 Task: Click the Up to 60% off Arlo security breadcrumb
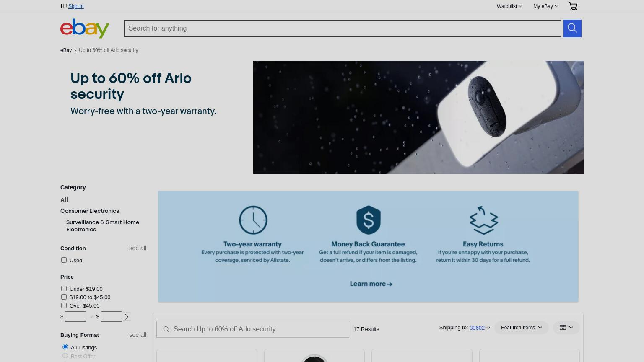click(x=108, y=50)
